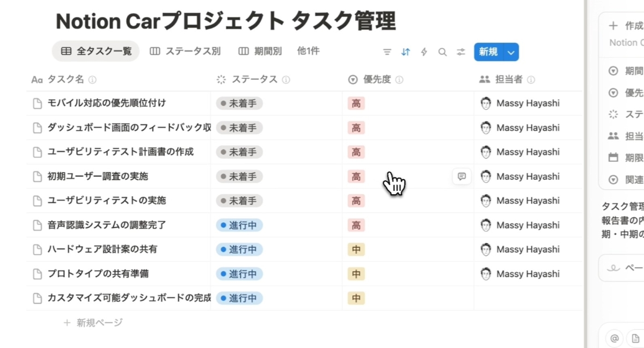Click the comment icon on 初期ユーザー調査の実施 row
Screen dimensions: 644x348
pos(462,176)
